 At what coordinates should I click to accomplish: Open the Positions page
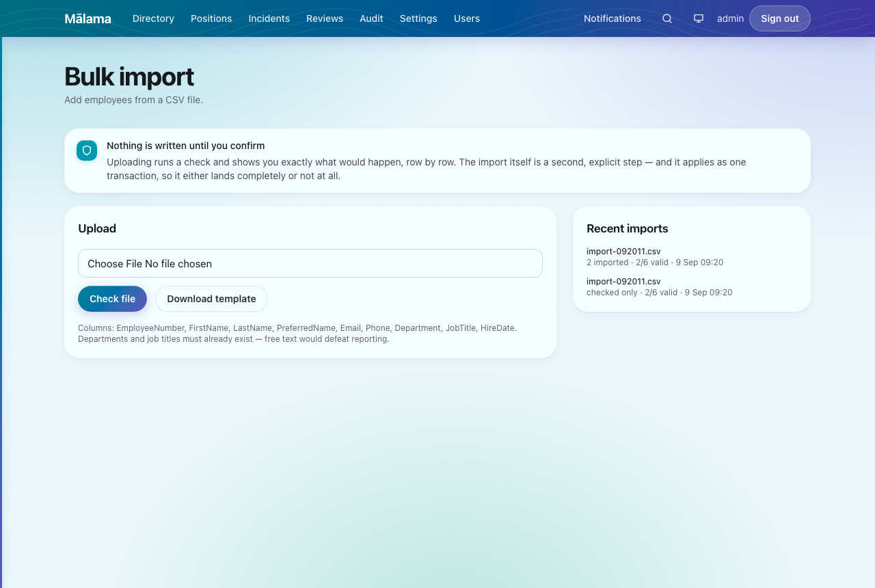(211, 18)
